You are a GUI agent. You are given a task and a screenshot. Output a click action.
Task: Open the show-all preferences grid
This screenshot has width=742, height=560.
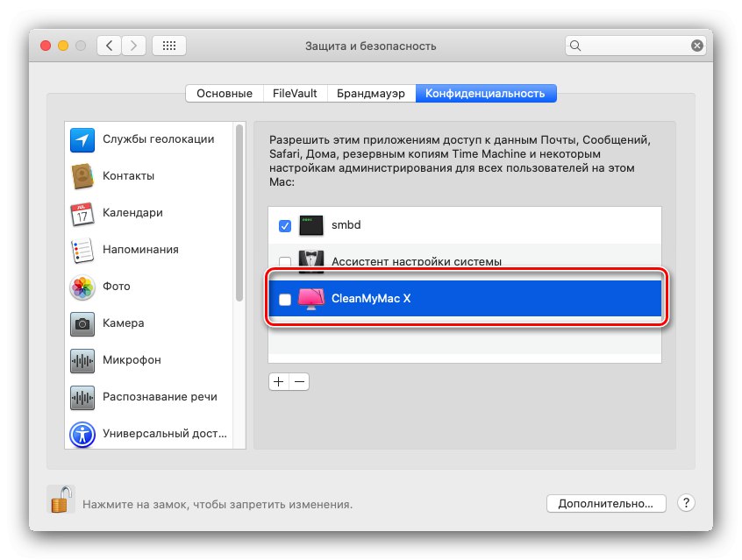[x=168, y=46]
